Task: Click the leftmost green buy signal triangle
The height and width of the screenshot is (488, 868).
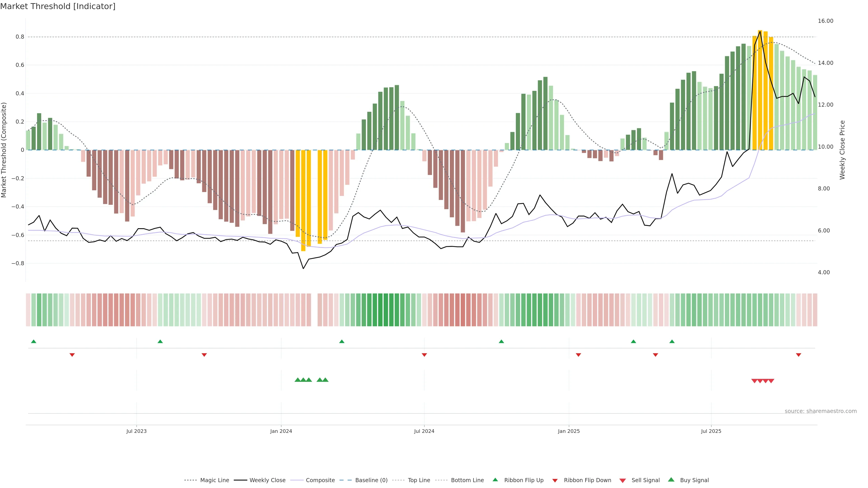Action: 297,380
